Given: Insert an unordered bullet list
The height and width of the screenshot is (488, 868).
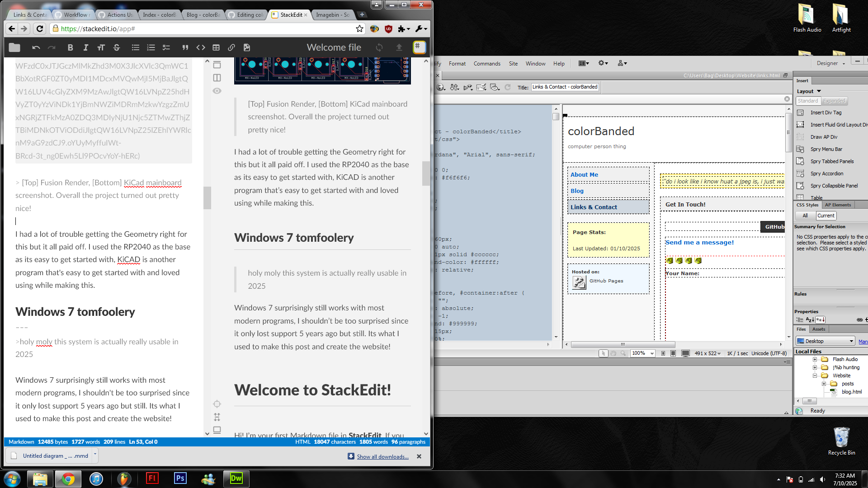Looking at the screenshot, I should (135, 47).
